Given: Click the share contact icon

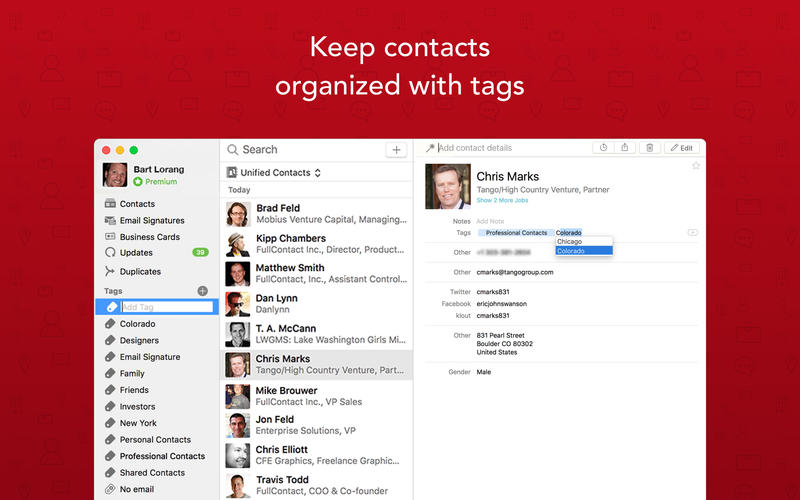Looking at the screenshot, I should 625,148.
